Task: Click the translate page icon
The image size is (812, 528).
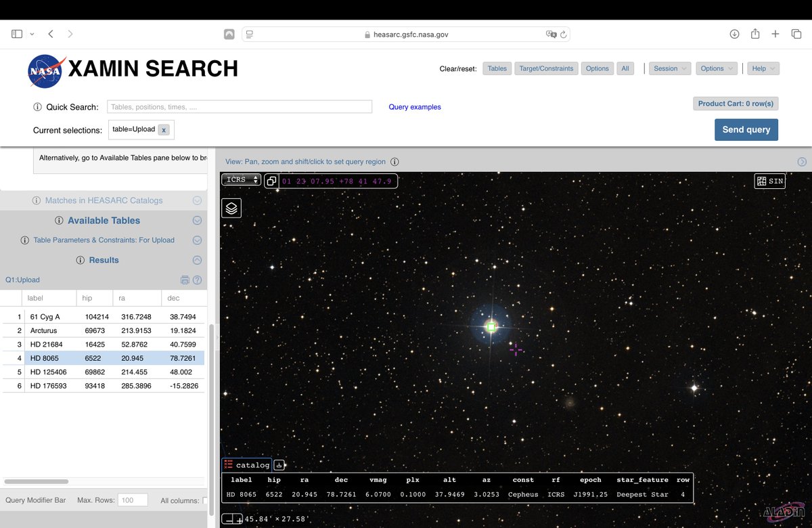Action: coord(551,34)
